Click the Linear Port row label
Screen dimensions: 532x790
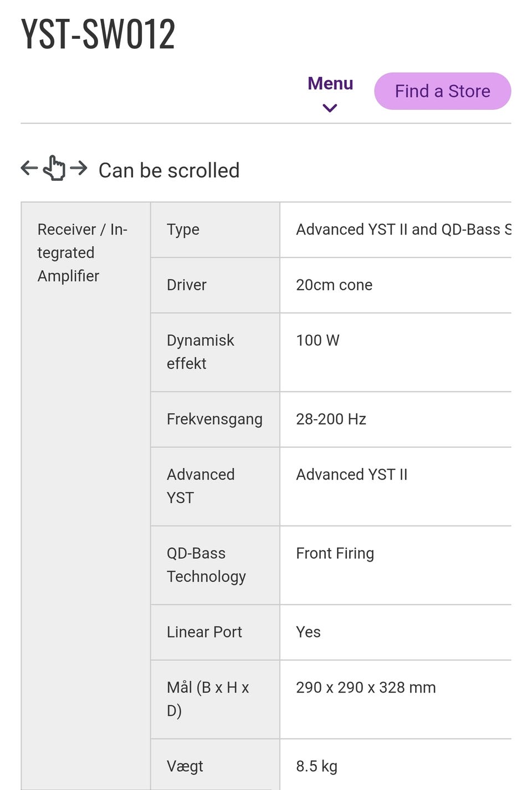pos(204,632)
